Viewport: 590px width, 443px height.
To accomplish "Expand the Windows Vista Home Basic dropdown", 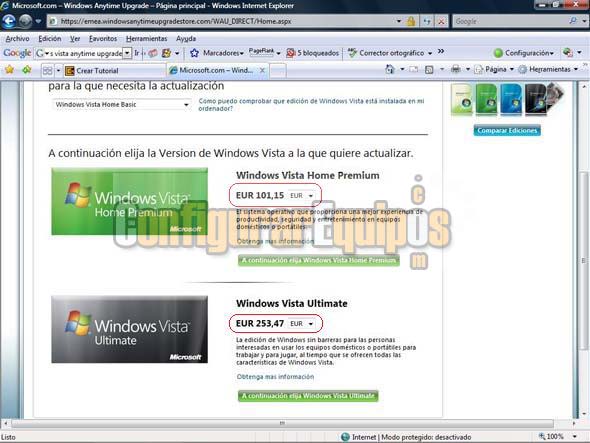I will [121, 105].
